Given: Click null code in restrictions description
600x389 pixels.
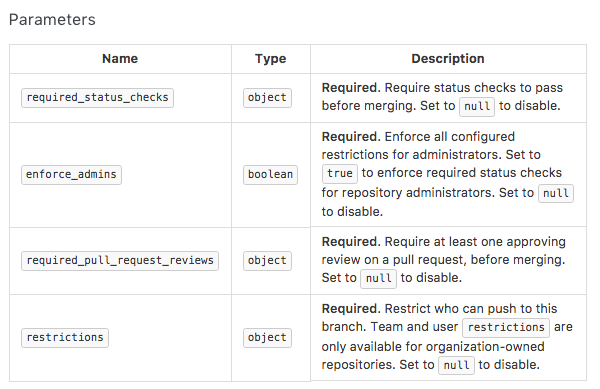Looking at the screenshot, I should pos(456,365).
